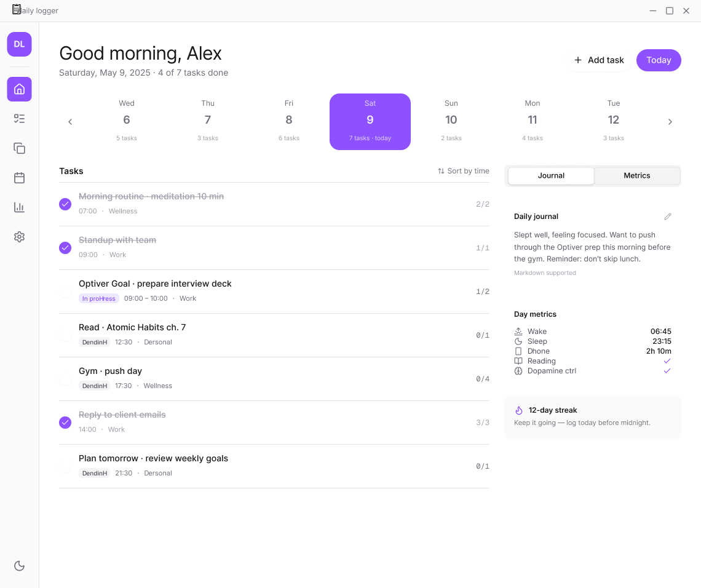The height and width of the screenshot is (588, 701).
Task: Click the 2/2 count on Morning routine
Action: tap(482, 204)
